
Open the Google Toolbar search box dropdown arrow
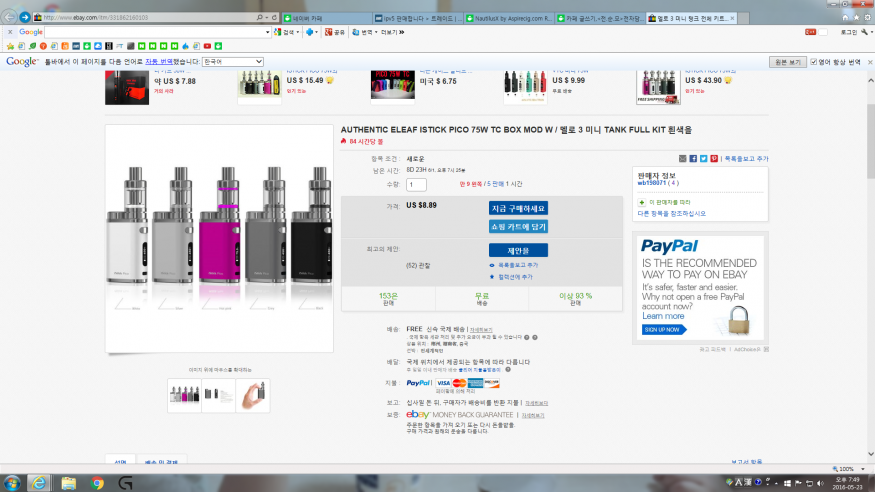[268, 32]
